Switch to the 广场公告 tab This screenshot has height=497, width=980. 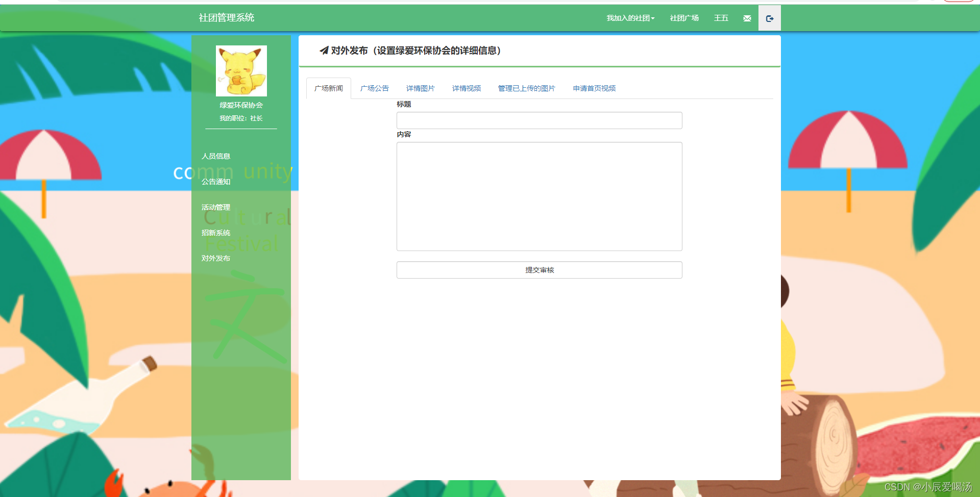(375, 88)
